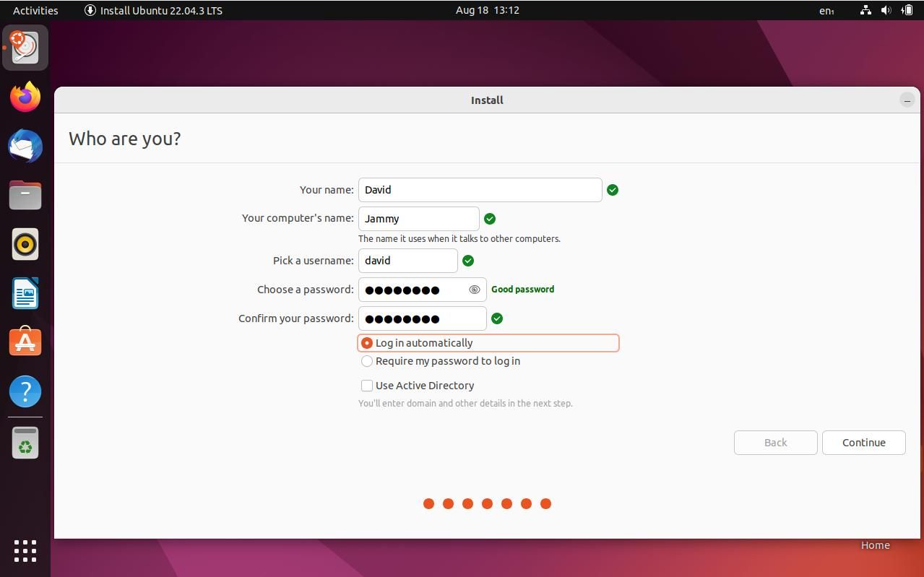
Task: Launch Ubuntu Software from the dock
Action: 25,342
